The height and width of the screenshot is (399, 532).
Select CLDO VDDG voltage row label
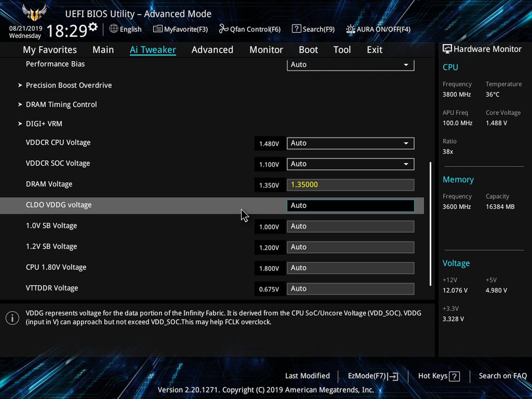[x=59, y=205]
